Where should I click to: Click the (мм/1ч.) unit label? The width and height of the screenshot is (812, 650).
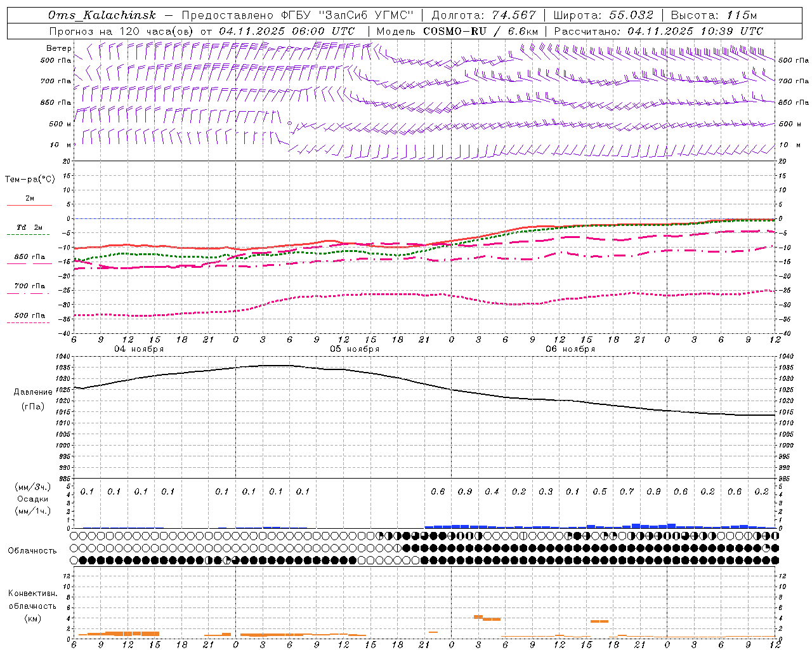[x=33, y=511]
